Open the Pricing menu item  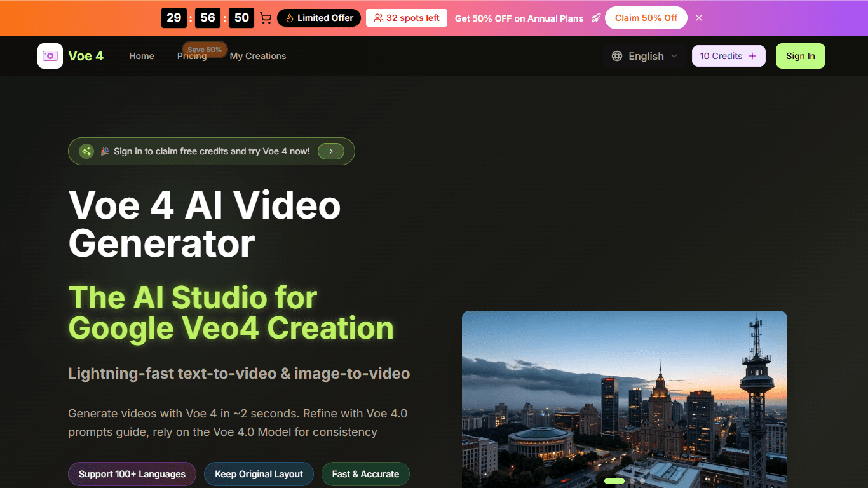[192, 56]
